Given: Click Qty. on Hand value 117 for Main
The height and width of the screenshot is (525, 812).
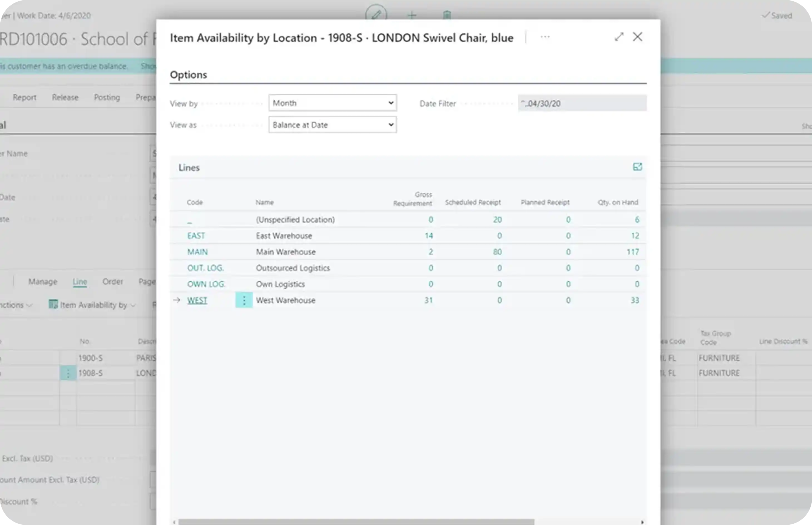Looking at the screenshot, I should pos(632,252).
